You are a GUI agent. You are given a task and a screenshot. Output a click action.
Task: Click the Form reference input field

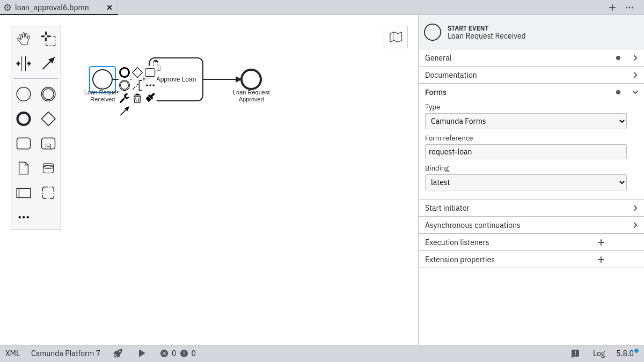point(525,152)
